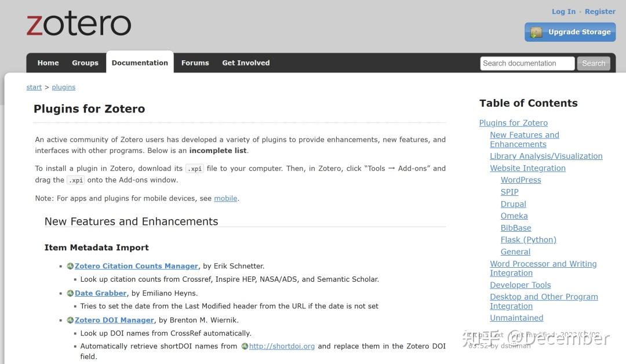Image resolution: width=626 pixels, height=364 pixels.
Task: Open the Log In page
Action: (x=563, y=11)
